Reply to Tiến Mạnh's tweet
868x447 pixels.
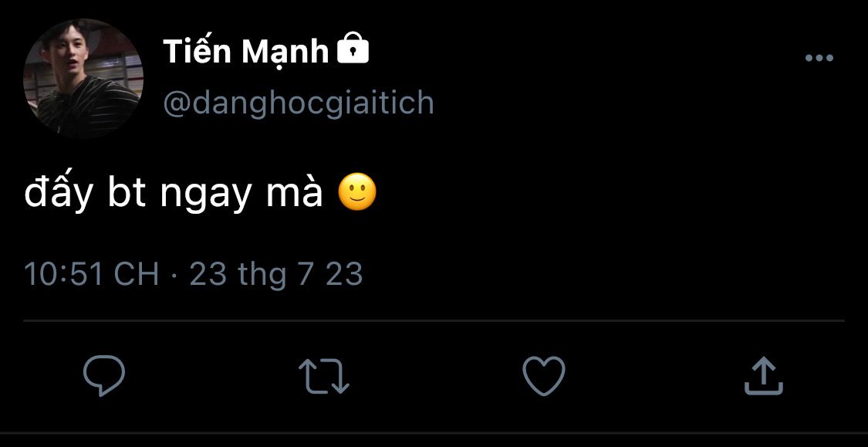tap(104, 376)
